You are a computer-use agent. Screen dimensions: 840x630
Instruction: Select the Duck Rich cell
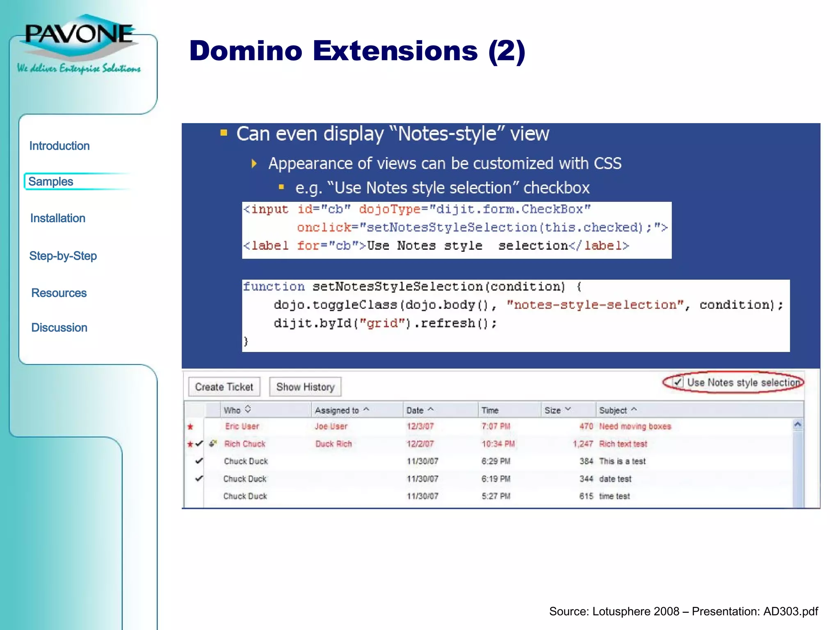click(x=333, y=444)
